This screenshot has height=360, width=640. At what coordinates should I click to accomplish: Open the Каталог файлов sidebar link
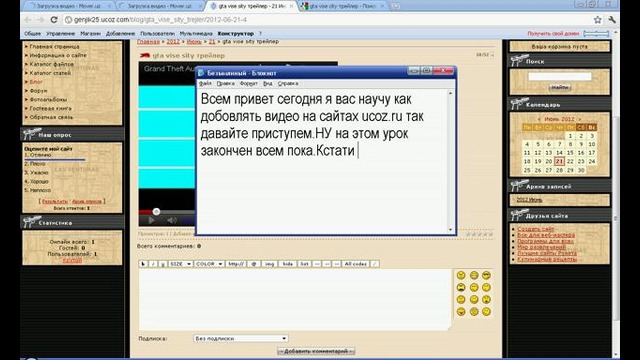51,64
